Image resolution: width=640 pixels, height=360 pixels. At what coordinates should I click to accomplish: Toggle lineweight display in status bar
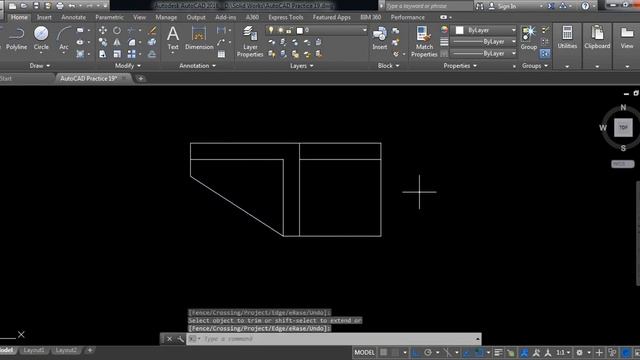click(x=498, y=352)
